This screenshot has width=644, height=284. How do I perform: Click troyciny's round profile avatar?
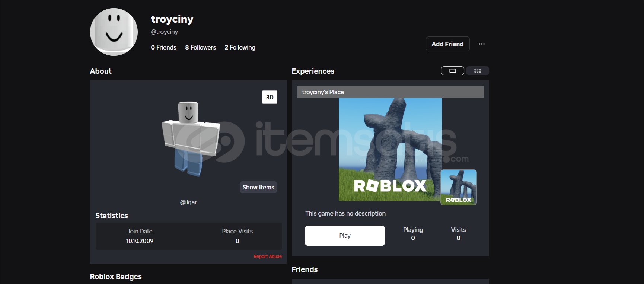click(114, 32)
